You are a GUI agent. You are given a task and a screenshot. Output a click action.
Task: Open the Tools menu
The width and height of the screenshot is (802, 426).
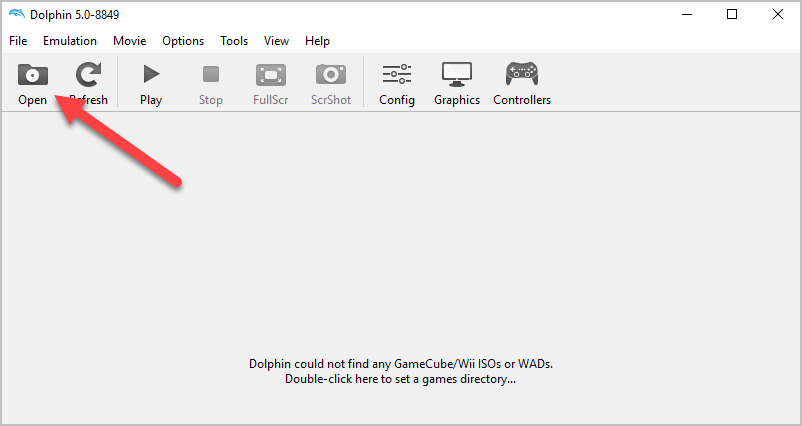click(x=234, y=41)
